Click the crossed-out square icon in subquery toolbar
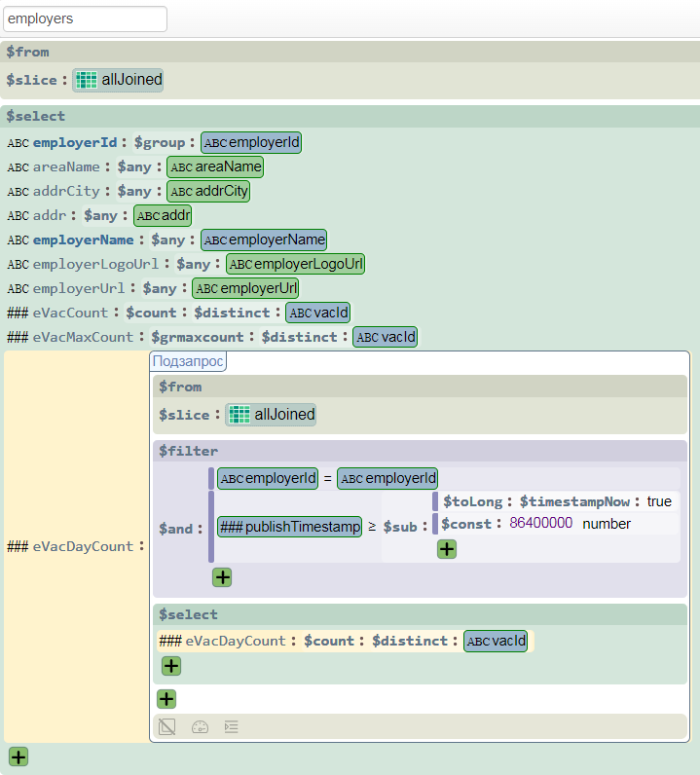The image size is (700, 775). (x=167, y=726)
